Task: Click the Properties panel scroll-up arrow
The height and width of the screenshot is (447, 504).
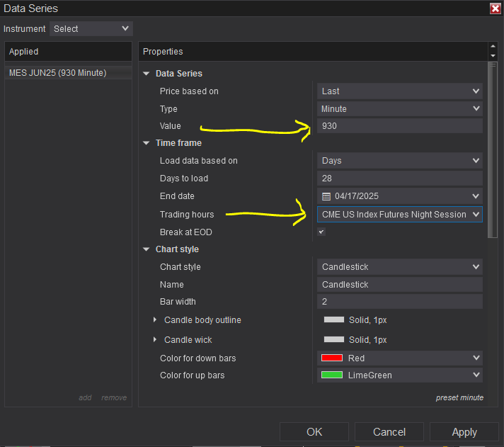Action: pyautogui.click(x=493, y=47)
